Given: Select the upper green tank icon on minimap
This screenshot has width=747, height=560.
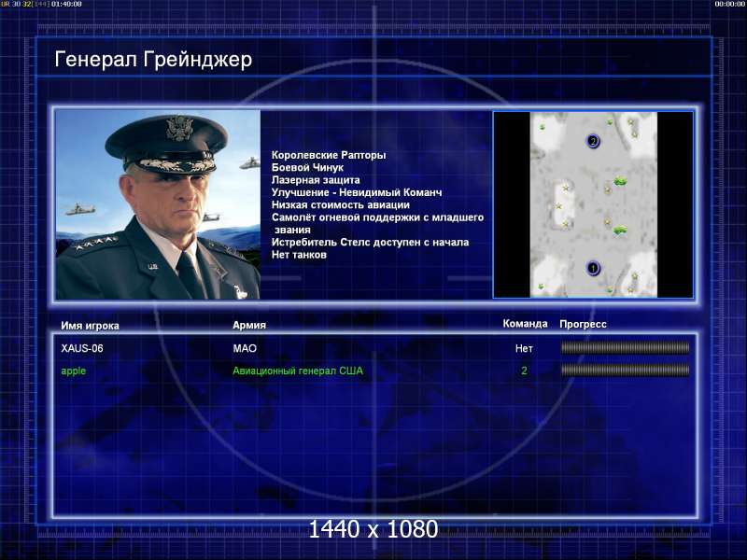Looking at the screenshot, I should coord(619,181).
